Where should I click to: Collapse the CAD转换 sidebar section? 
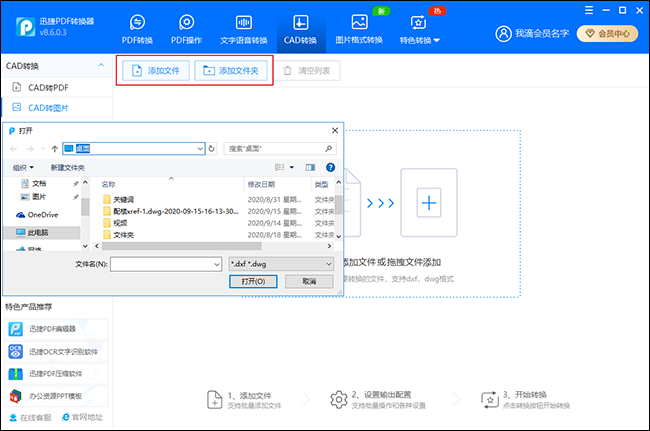pyautogui.click(x=101, y=65)
